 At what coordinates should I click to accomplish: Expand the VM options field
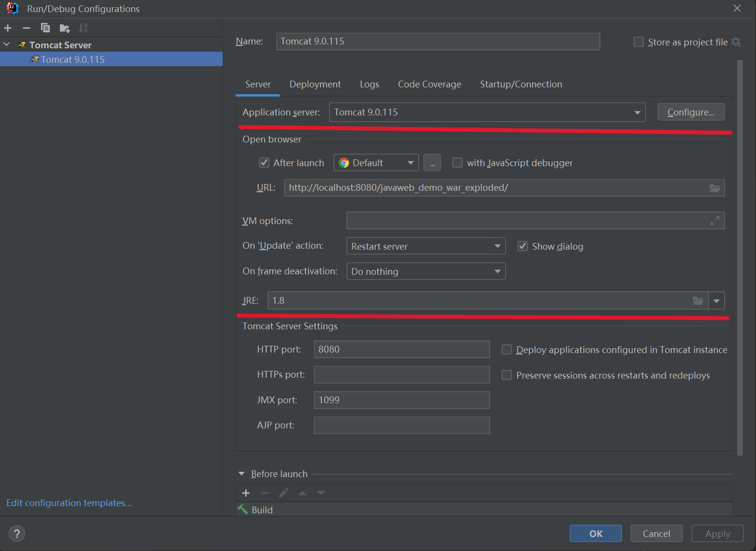(x=715, y=221)
